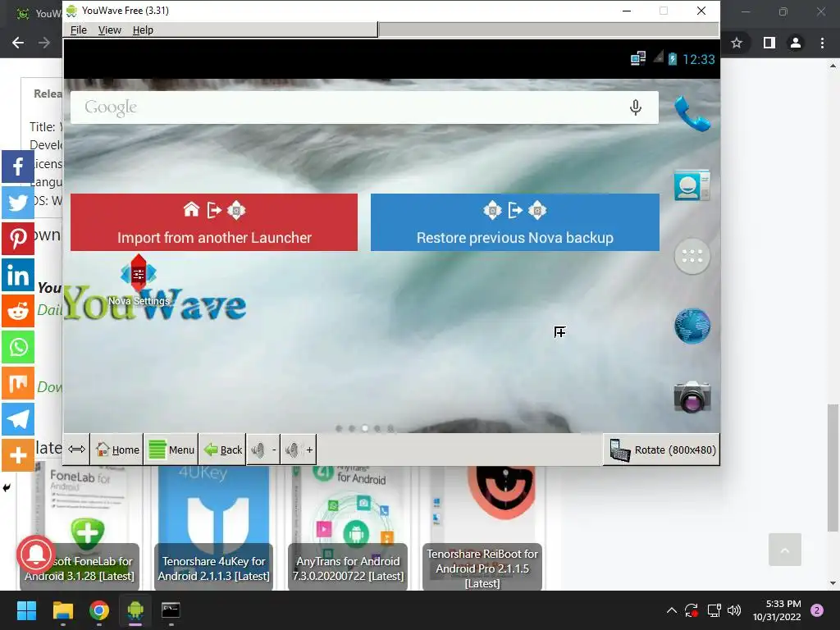Screen dimensions: 840x630
Task: Collapse the social share sidebar arrow
Action: tap(7, 487)
